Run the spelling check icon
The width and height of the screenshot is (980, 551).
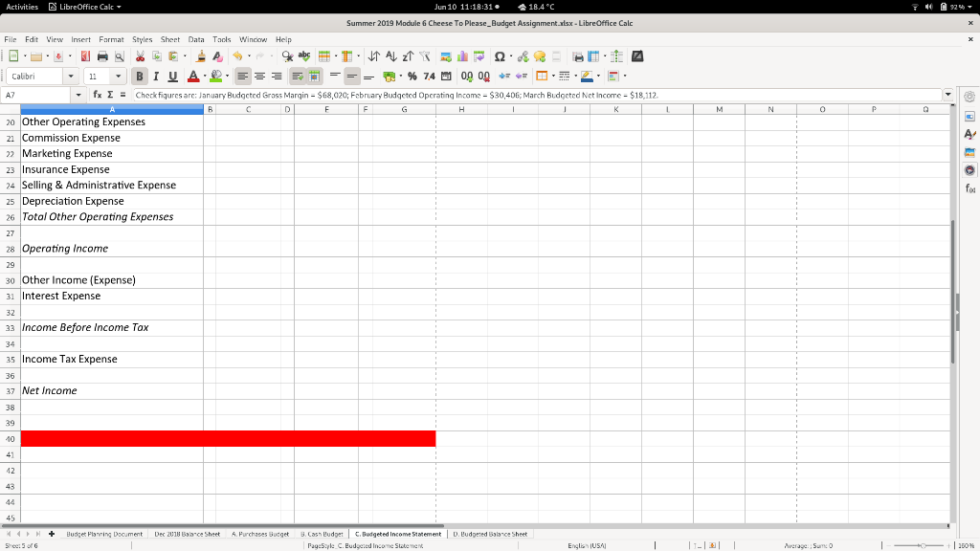[303, 56]
